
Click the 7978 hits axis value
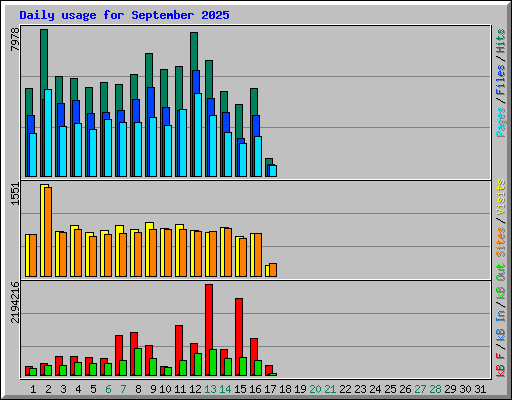click(15, 39)
